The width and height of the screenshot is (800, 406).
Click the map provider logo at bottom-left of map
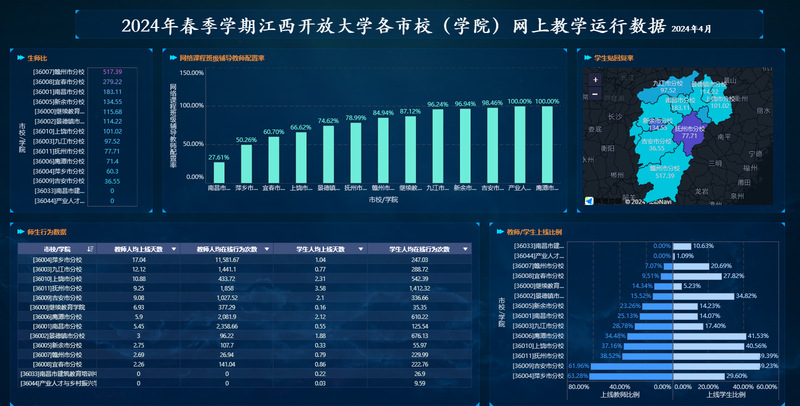click(x=589, y=201)
